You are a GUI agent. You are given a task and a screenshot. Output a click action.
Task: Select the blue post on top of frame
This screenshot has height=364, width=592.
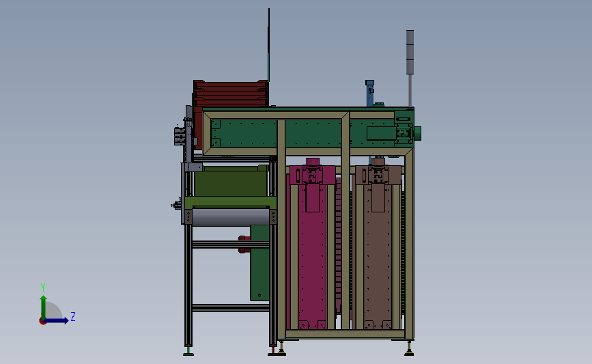coord(369,94)
